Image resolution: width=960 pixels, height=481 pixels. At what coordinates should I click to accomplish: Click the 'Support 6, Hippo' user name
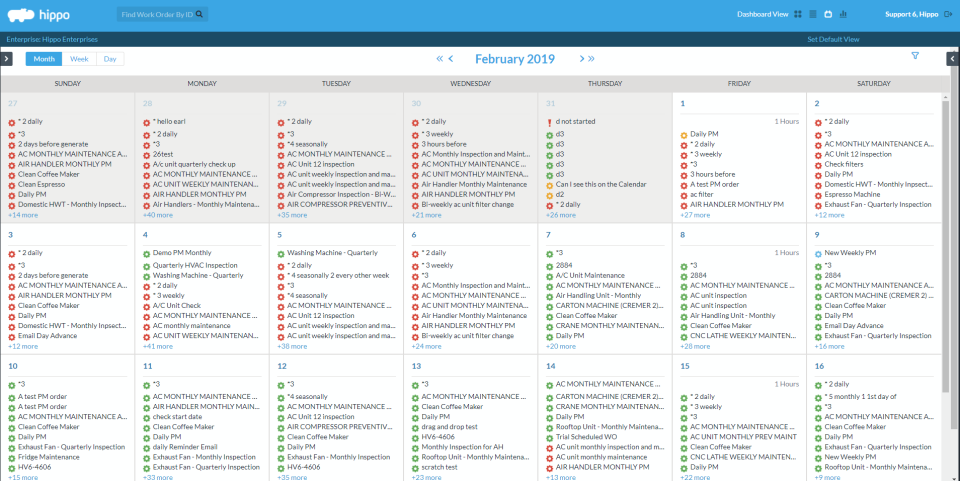pos(912,14)
